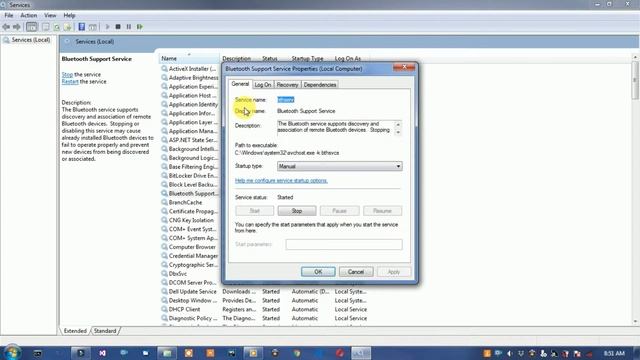This screenshot has width=640, height=360.
Task: Click OK in Properties dialog
Action: pos(318,272)
